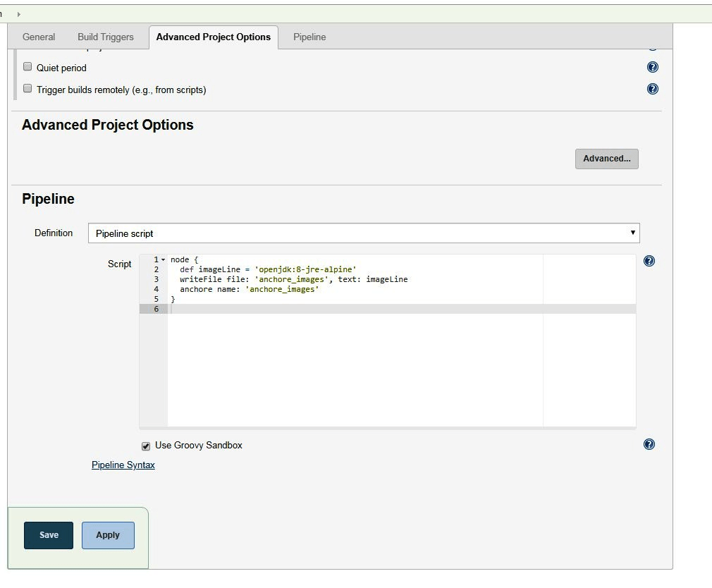Viewport: 712px width, 588px height.
Task: Open the Pipeline Syntax link
Action: [x=123, y=465]
